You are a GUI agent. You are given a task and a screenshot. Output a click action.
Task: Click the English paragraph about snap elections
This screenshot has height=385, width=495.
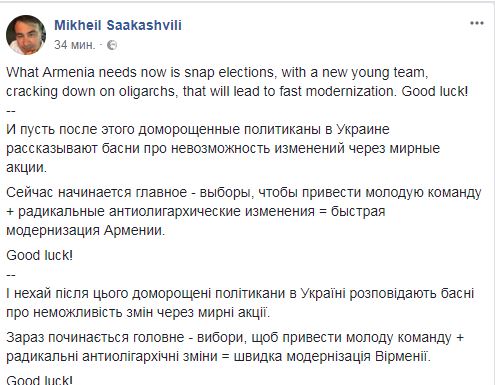pyautogui.click(x=237, y=82)
